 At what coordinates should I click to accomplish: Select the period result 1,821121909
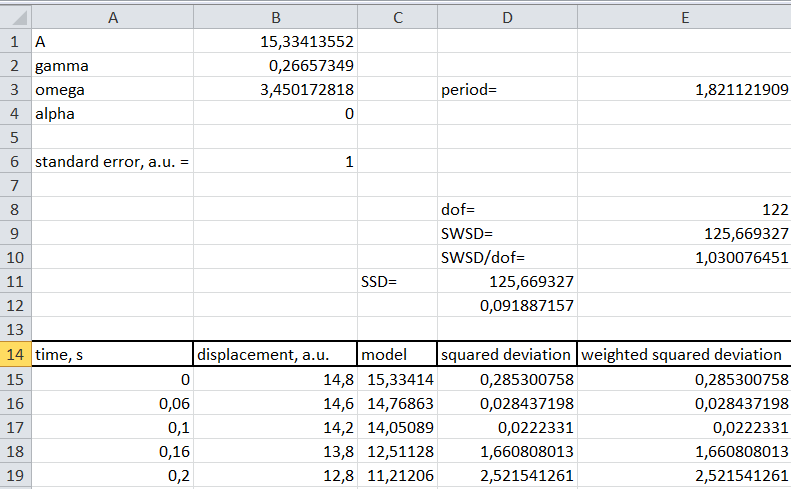click(x=684, y=90)
